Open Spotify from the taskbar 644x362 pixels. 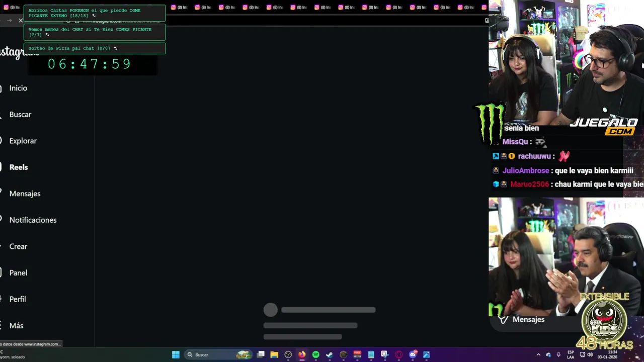315,354
